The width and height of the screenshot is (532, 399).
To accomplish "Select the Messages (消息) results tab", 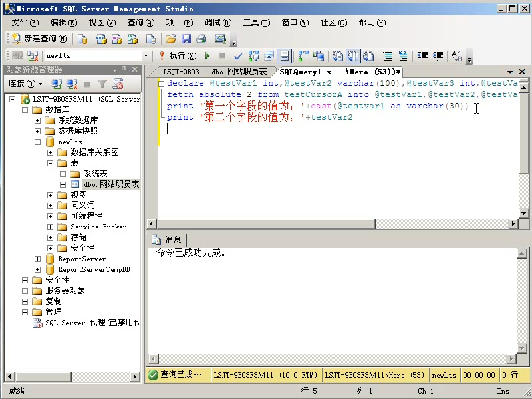I will tap(167, 240).
